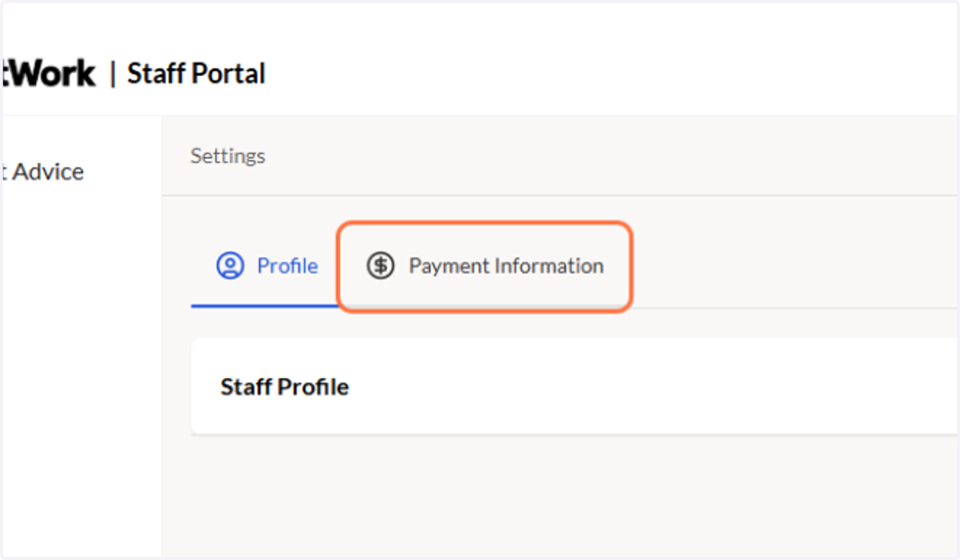Click the Profile user icon

230,266
